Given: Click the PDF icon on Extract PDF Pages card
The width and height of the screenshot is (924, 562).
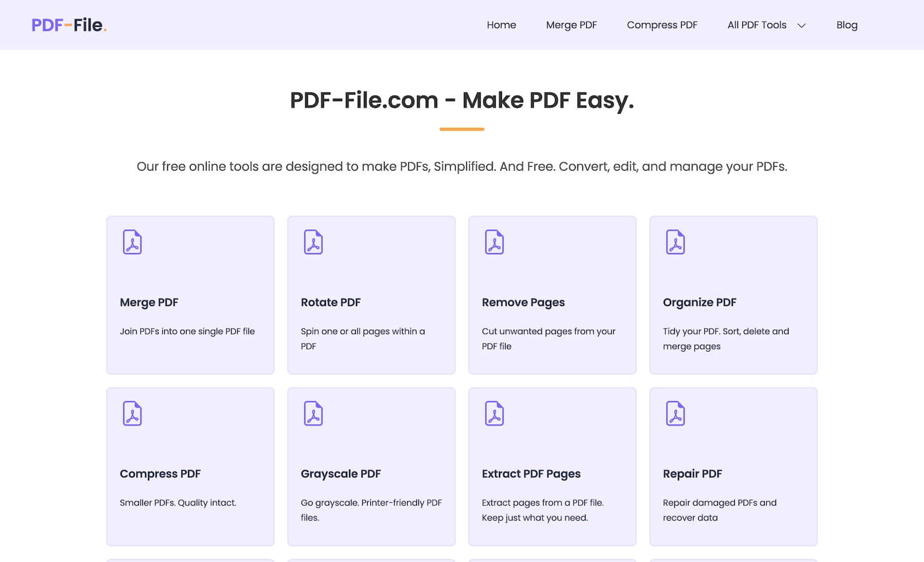Looking at the screenshot, I should point(494,413).
